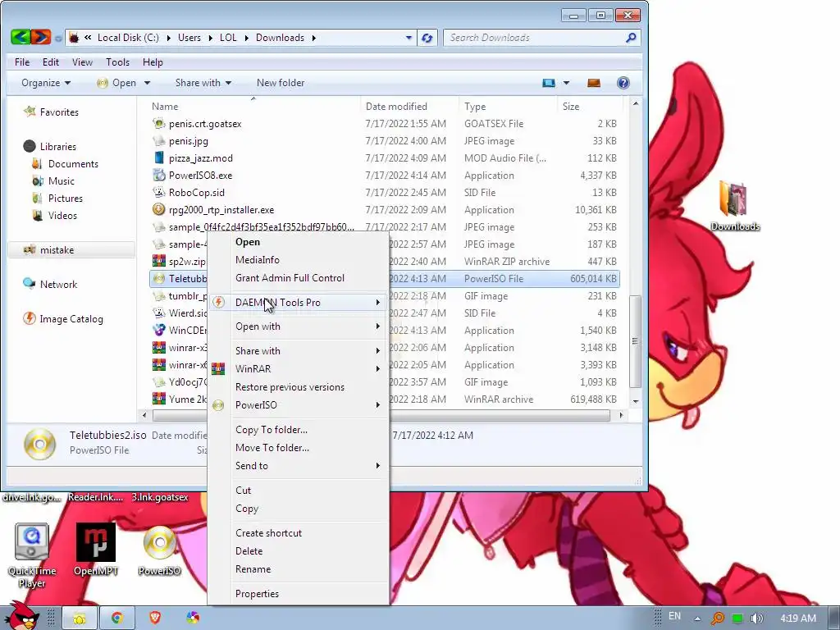Click the Brave browser taskbar icon
Screen dimensions: 840x630
click(x=155, y=618)
